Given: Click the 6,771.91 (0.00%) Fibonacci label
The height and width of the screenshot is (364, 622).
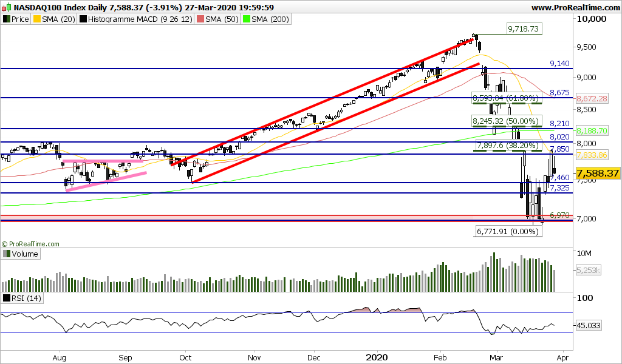Looking at the screenshot, I should click(508, 231).
